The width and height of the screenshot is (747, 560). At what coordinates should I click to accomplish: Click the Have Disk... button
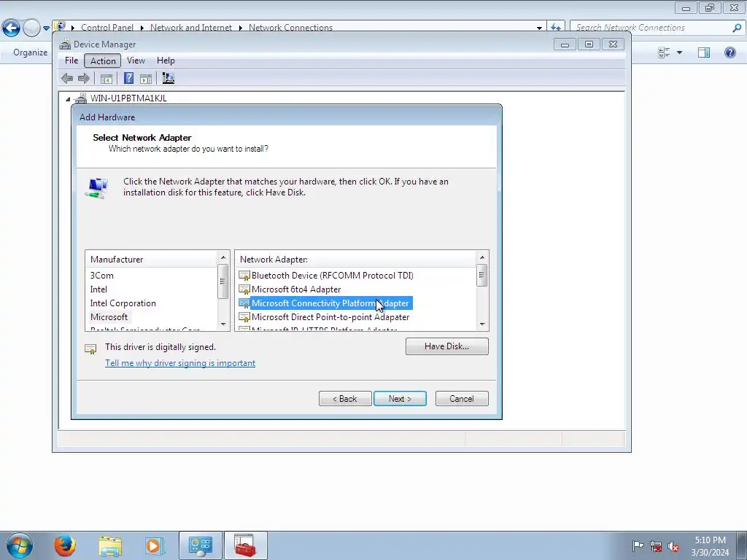pos(447,346)
